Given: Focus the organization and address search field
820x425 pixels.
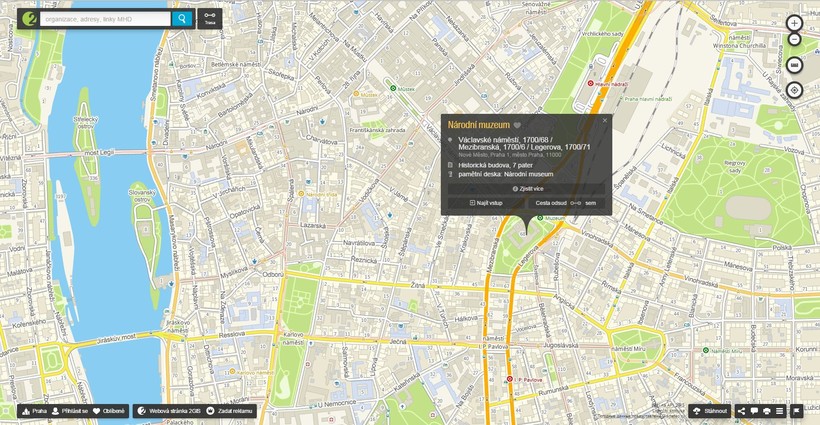Looking at the screenshot, I should (105, 18).
